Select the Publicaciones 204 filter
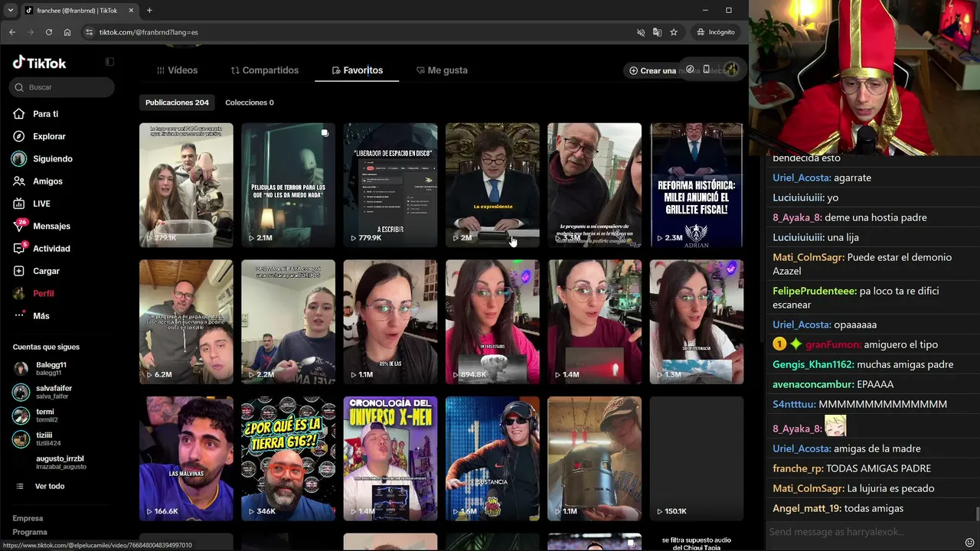This screenshot has height=551, width=980. [x=177, y=103]
